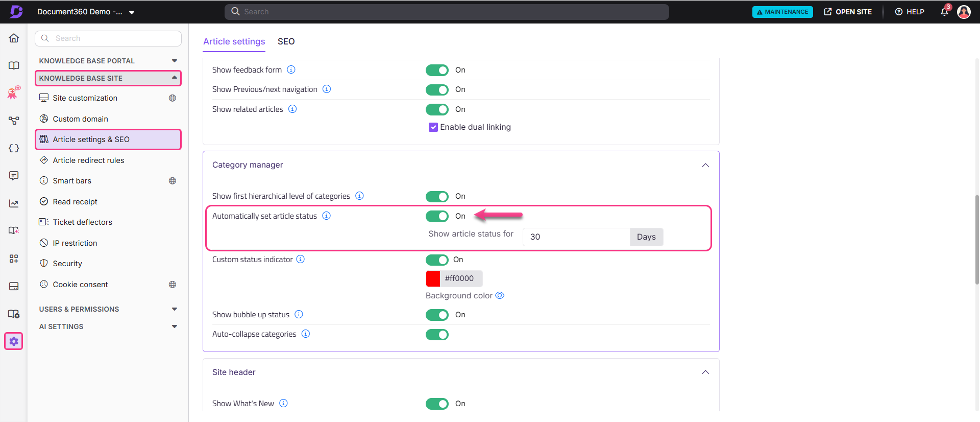
Task: Open Custom domain settings
Action: pos(80,119)
